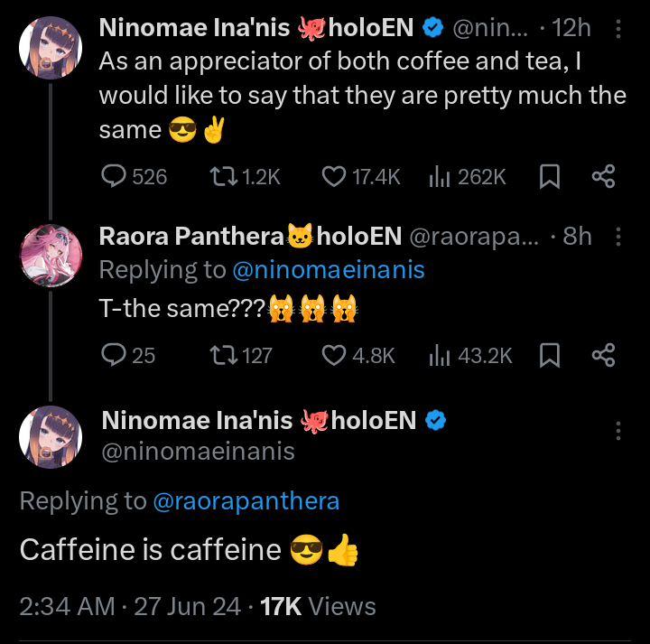Share Ina'nis coffee and tea tweet

pos(603,177)
